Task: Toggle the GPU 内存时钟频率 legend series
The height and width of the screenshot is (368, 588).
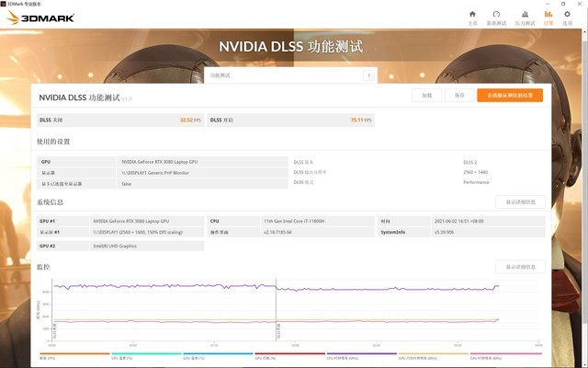Action: pos(434,356)
